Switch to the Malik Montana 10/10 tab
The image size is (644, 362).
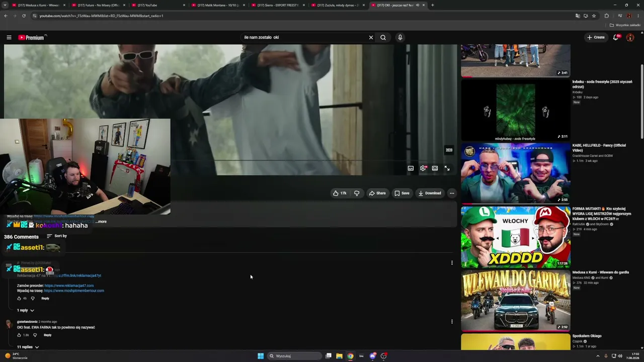point(218,5)
